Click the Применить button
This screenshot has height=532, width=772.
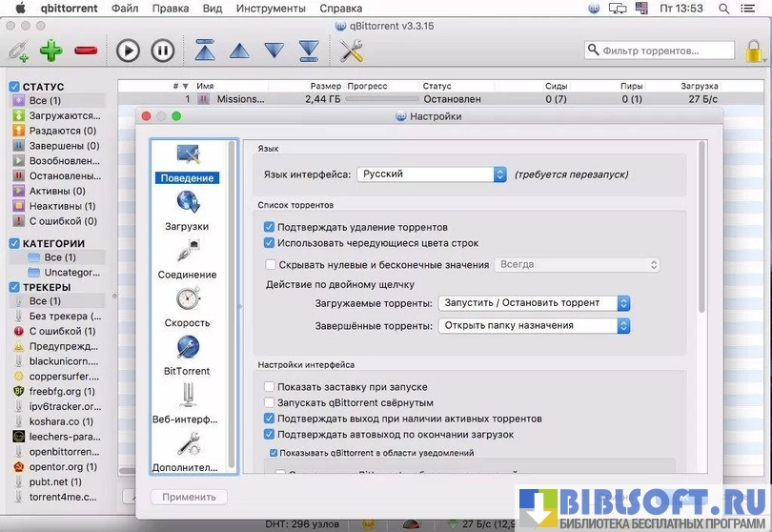[x=189, y=497]
